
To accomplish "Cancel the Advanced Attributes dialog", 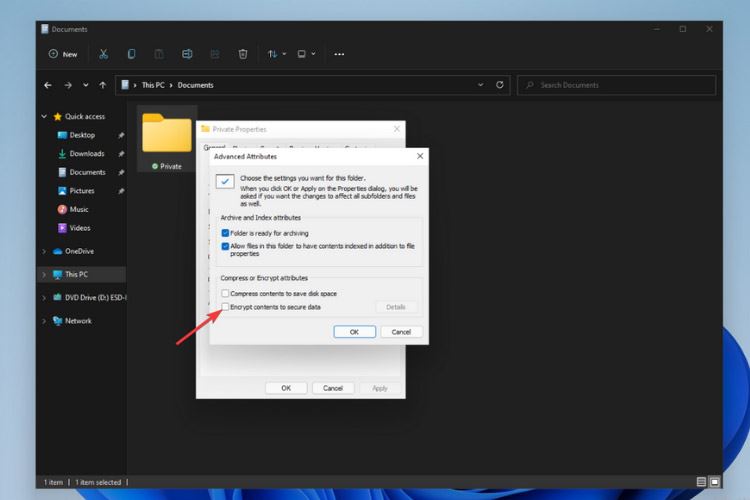I will coord(401,331).
